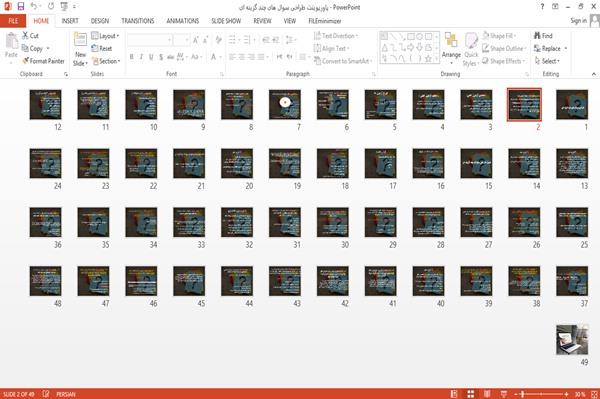
Task: Click Find in Editing group
Action: tap(543, 36)
